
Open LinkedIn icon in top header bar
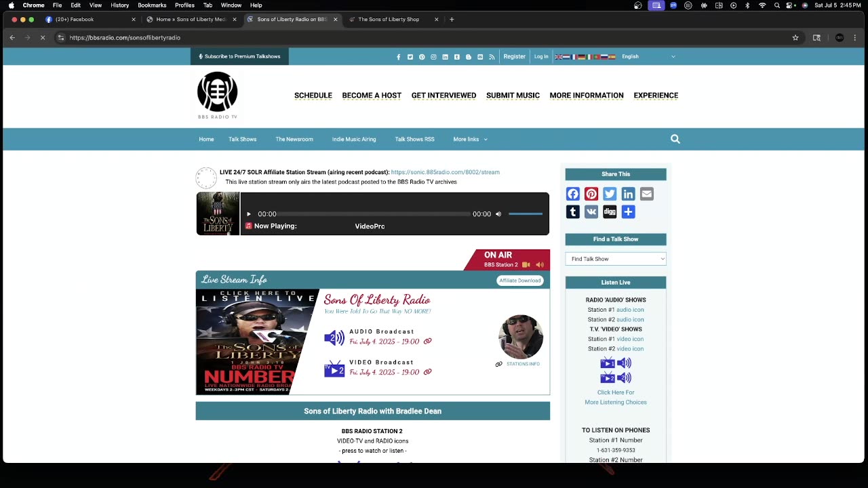tap(445, 57)
